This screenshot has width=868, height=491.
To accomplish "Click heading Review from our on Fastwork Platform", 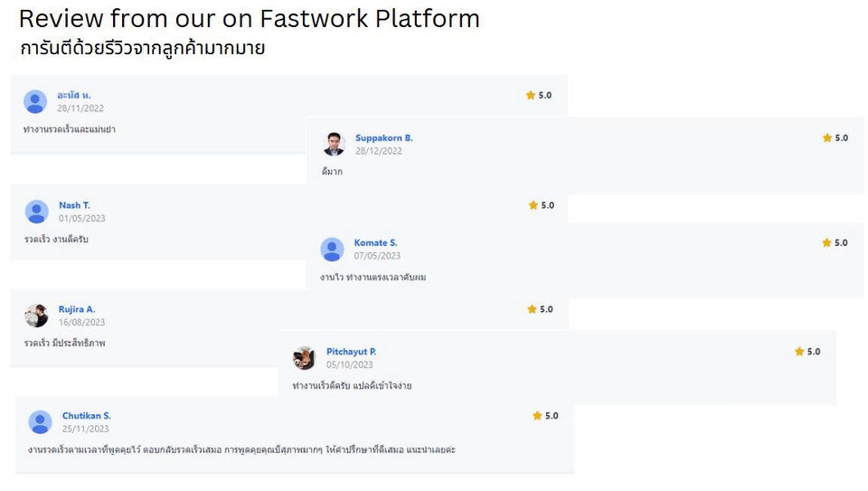I will [x=250, y=19].
